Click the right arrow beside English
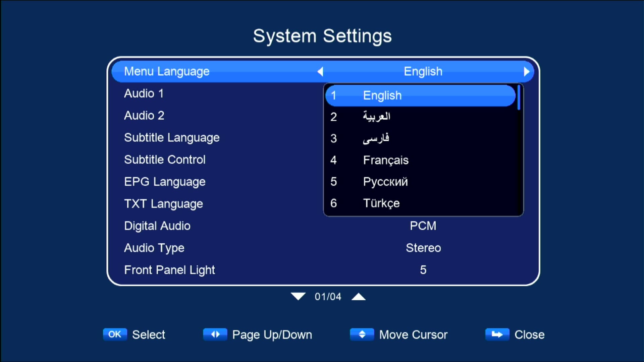Image resolution: width=644 pixels, height=362 pixels. [527, 71]
